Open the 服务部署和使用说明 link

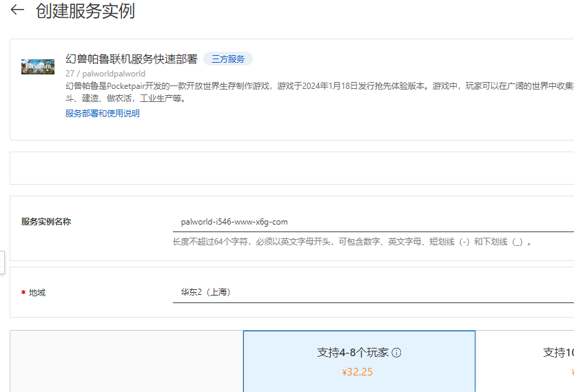(x=102, y=114)
